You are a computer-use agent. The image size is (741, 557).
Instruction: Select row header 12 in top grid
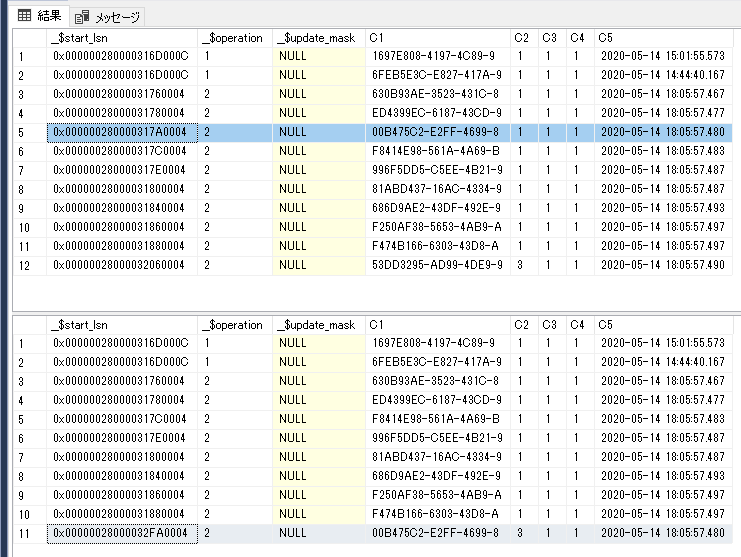(x=29, y=266)
